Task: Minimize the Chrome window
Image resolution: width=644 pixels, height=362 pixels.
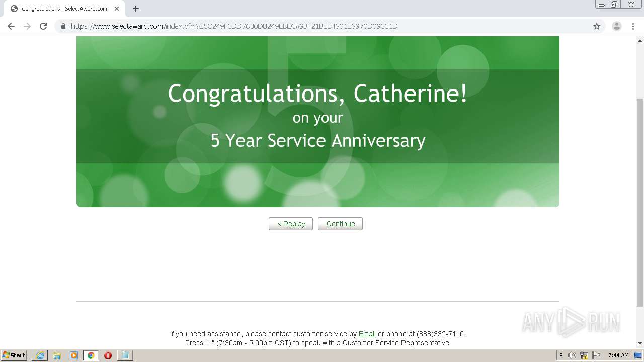Action: tap(602, 5)
